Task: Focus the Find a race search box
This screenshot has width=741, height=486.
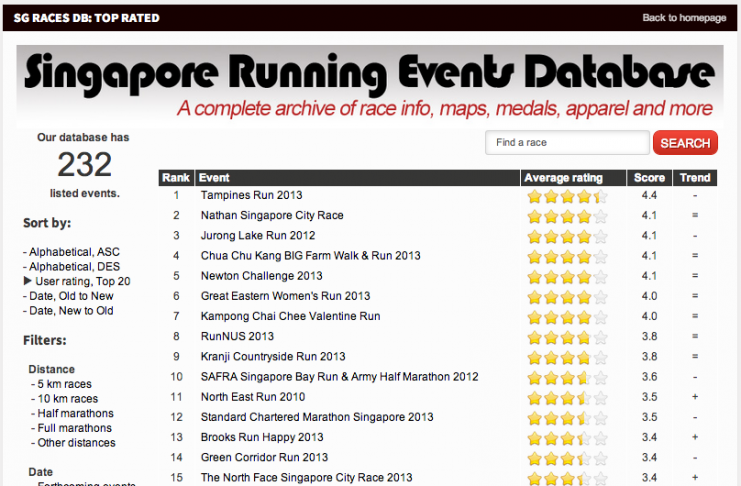Action: click(x=567, y=142)
